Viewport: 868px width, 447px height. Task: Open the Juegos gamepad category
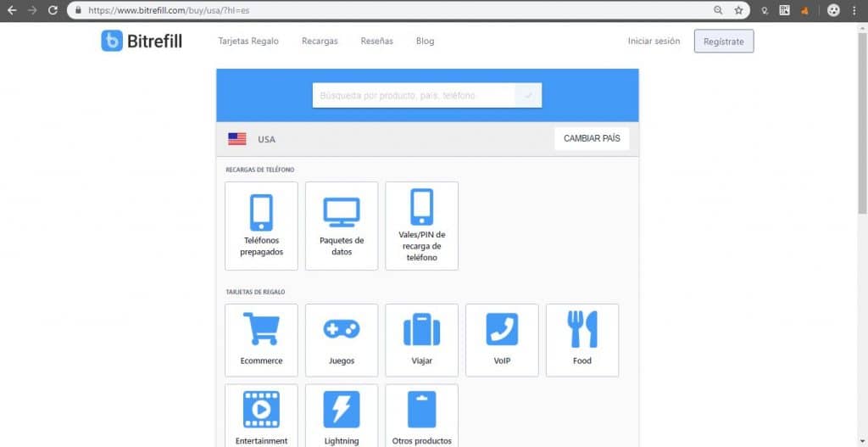(342, 340)
